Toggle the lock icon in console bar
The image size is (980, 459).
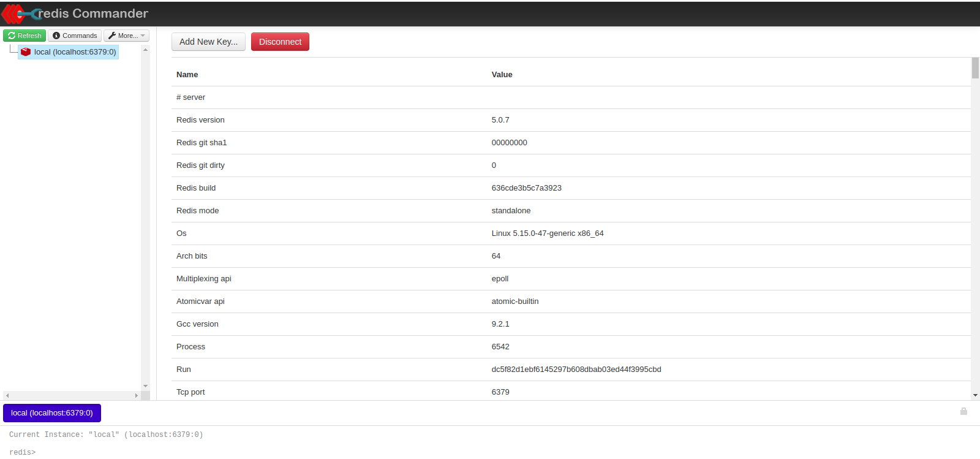(x=963, y=411)
